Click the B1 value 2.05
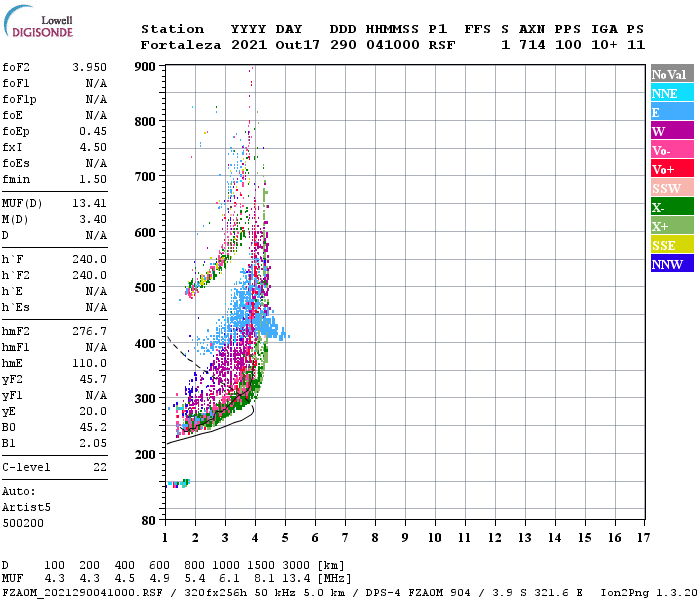The image size is (700, 600). click(x=93, y=443)
